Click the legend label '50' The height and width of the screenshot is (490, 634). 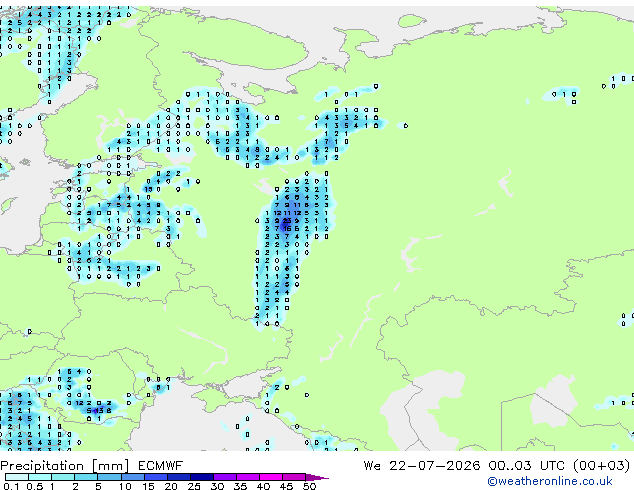[x=310, y=486]
